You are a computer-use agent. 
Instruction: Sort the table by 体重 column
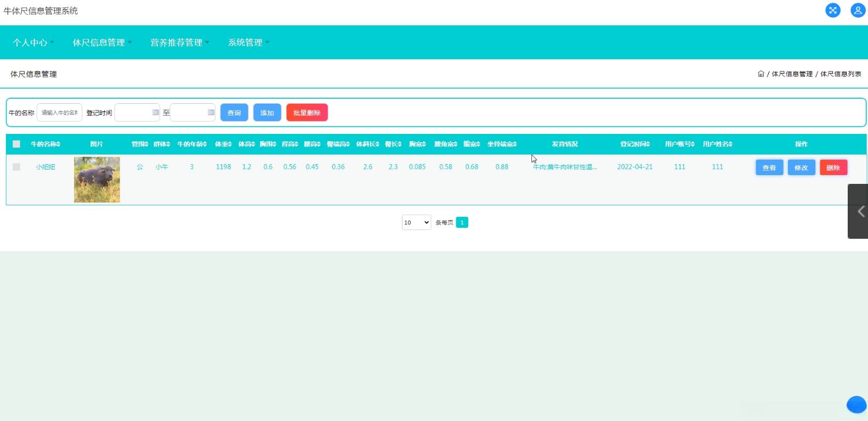[x=223, y=144]
